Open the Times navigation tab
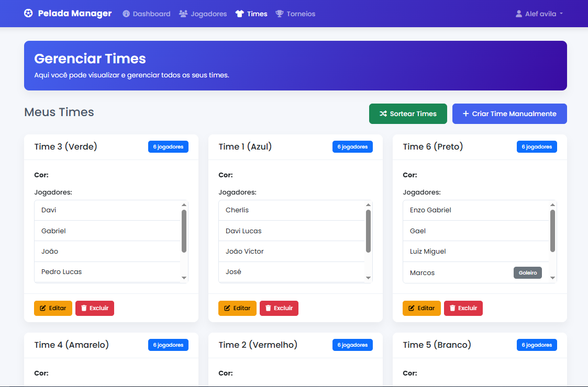 [251, 14]
